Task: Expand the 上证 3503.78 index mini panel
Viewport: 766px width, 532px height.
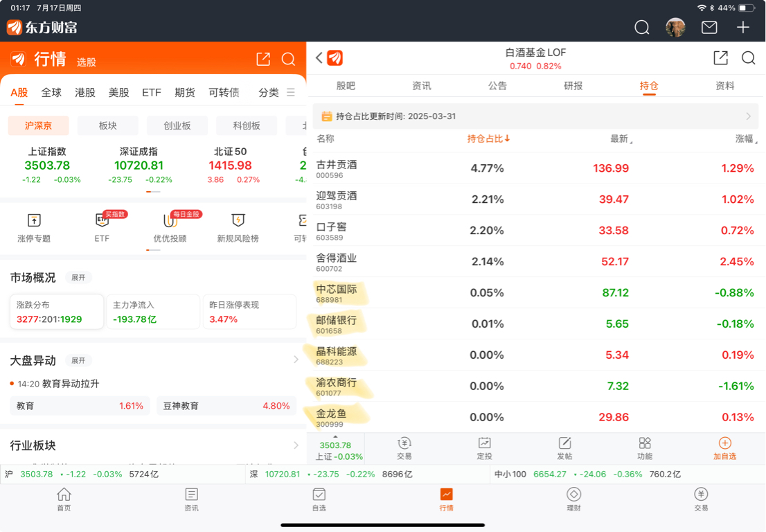Action: pyautogui.click(x=336, y=448)
